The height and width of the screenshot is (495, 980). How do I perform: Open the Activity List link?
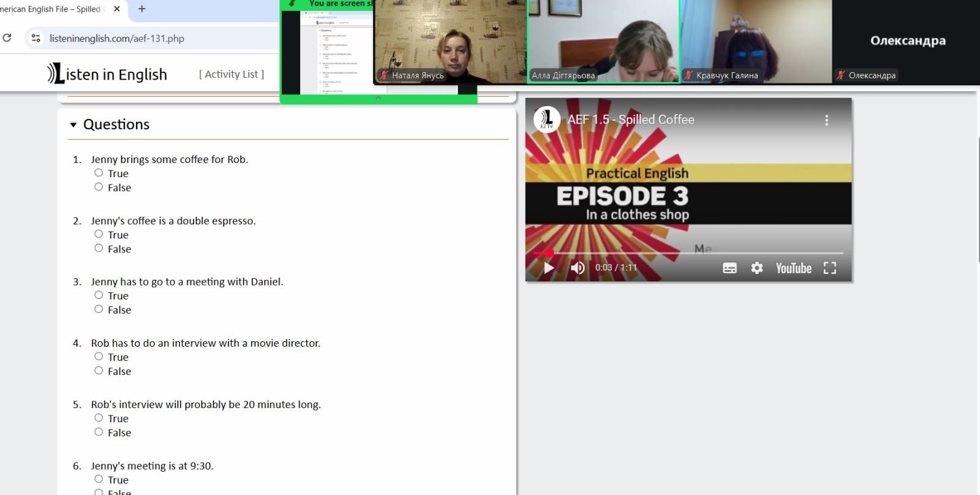tap(232, 74)
